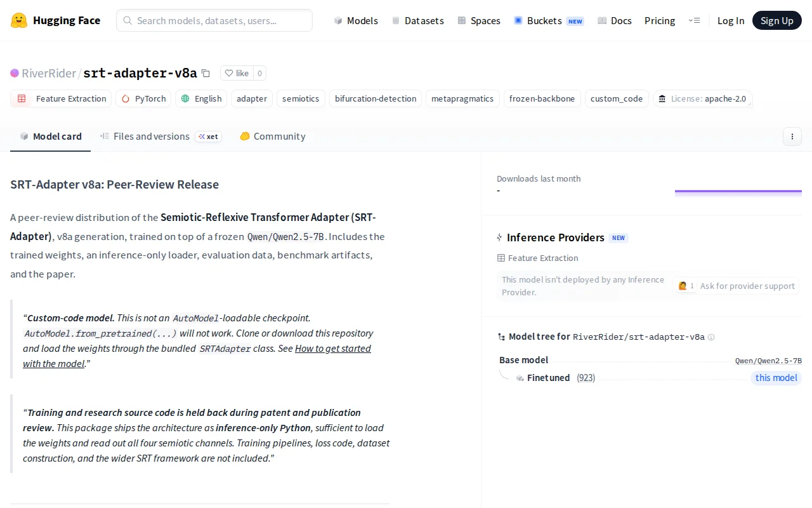Click the NEW badge beside Inference Providers

[619, 238]
